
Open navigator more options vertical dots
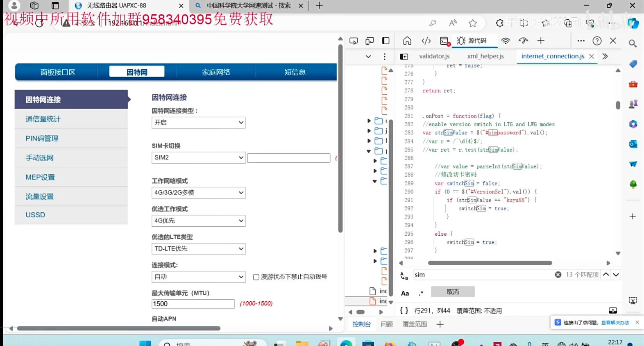coord(384,57)
